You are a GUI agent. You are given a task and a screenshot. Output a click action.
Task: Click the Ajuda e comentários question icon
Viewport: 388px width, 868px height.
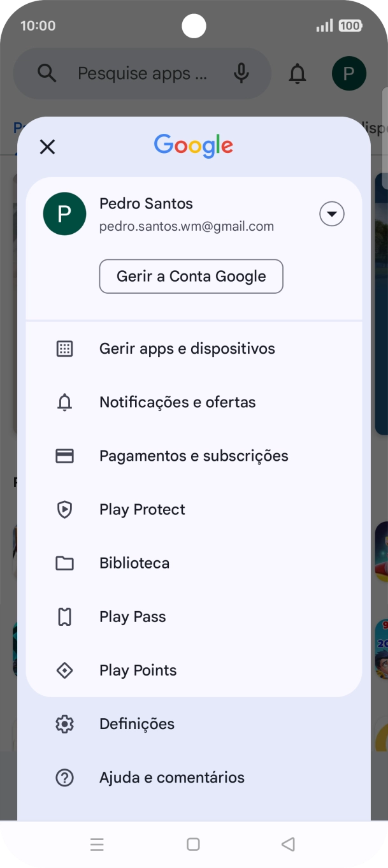click(x=64, y=777)
